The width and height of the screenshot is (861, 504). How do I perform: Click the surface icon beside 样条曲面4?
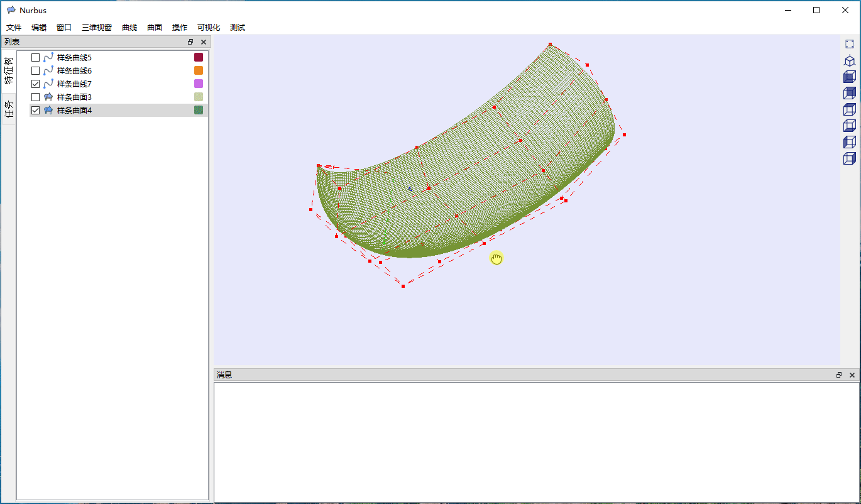coord(48,110)
